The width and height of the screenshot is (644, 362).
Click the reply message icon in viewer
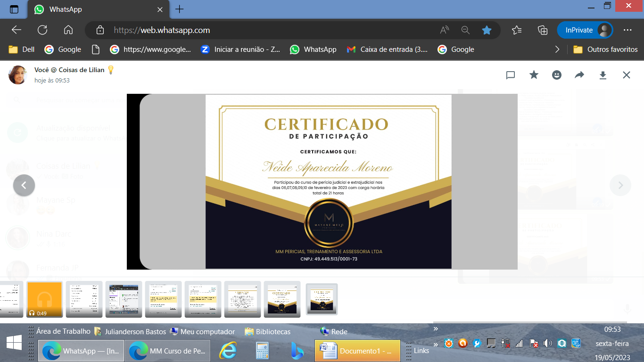[510, 75]
